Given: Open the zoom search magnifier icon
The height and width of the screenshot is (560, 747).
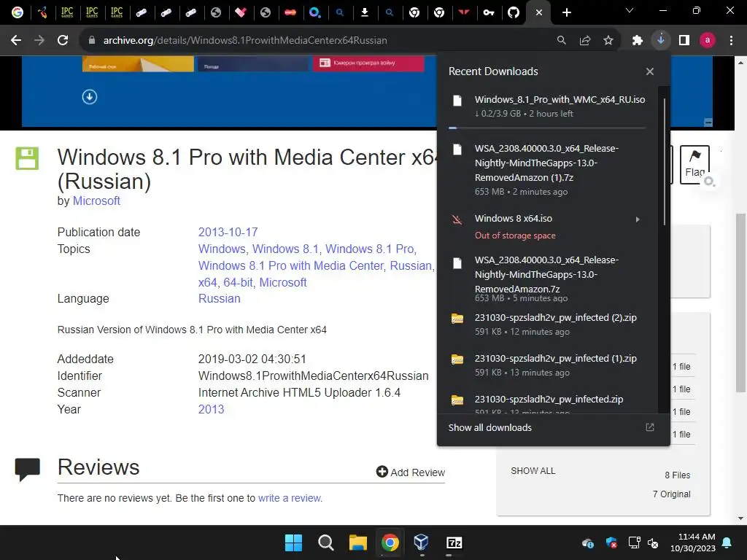Looking at the screenshot, I should click(x=562, y=41).
